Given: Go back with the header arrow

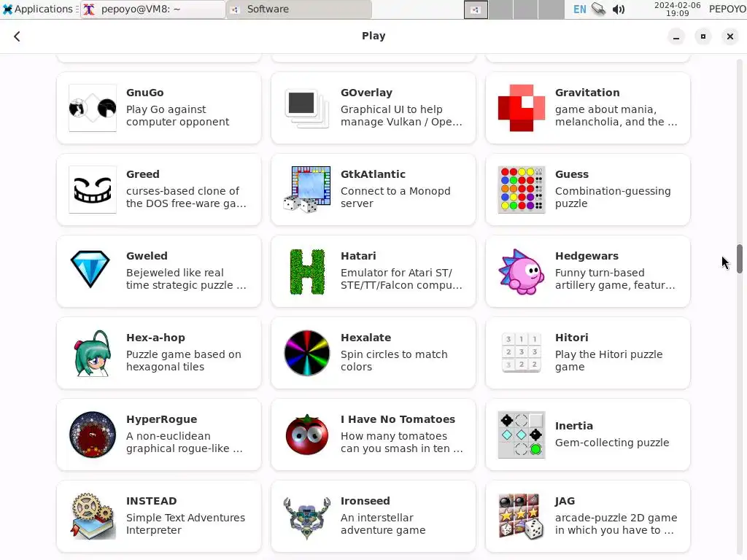Looking at the screenshot, I should 18,36.
